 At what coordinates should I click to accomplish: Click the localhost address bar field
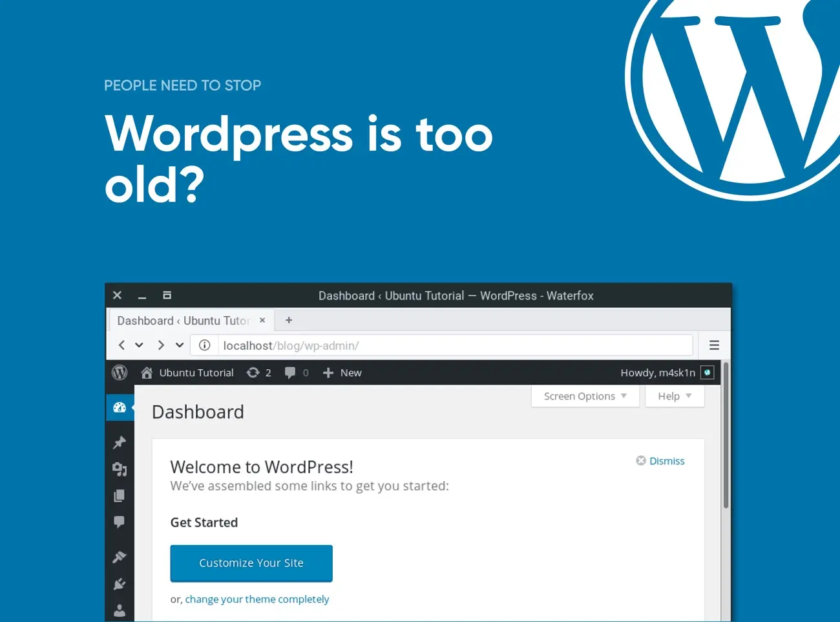tap(452, 345)
